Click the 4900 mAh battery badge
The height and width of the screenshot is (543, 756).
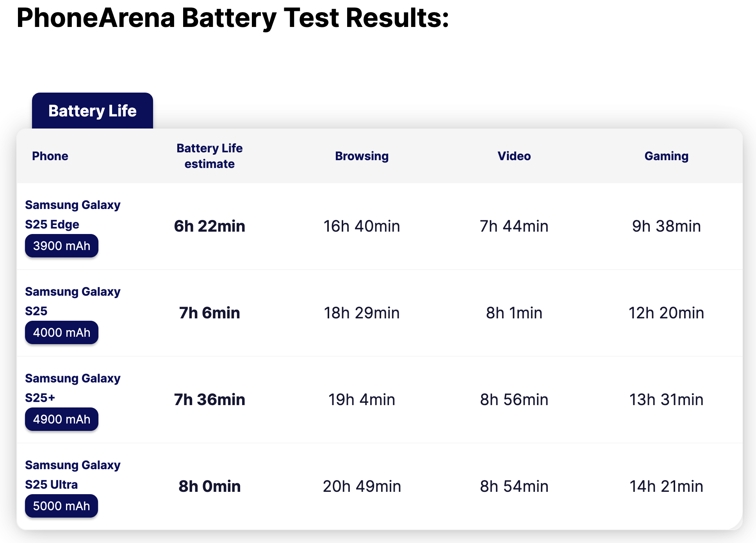click(62, 419)
